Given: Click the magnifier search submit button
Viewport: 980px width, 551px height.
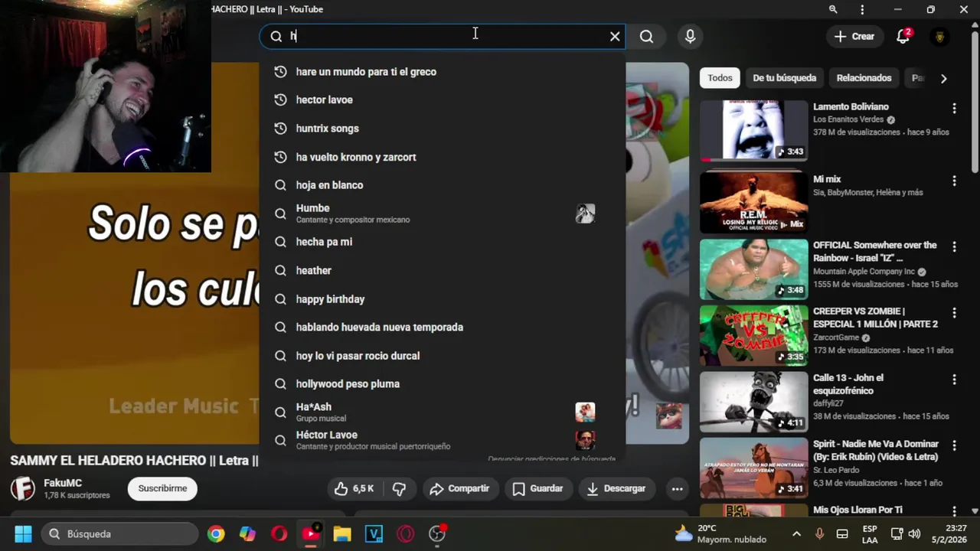Looking at the screenshot, I should [x=647, y=36].
